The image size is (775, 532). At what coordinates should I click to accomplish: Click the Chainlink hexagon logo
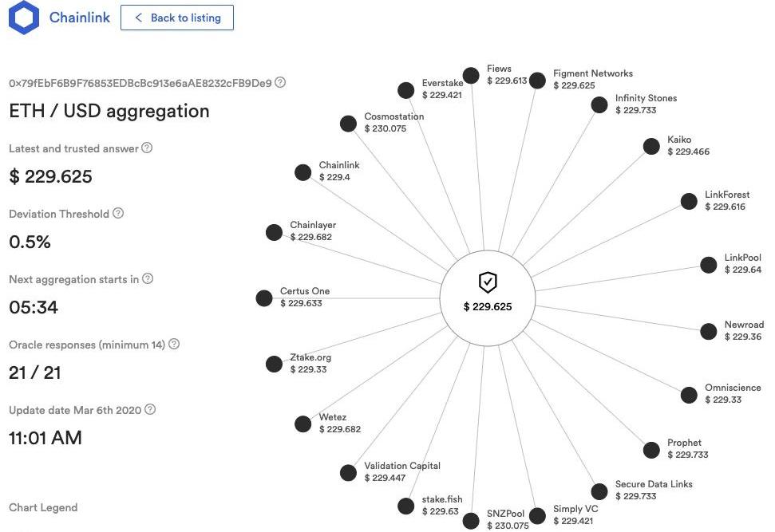point(25,18)
